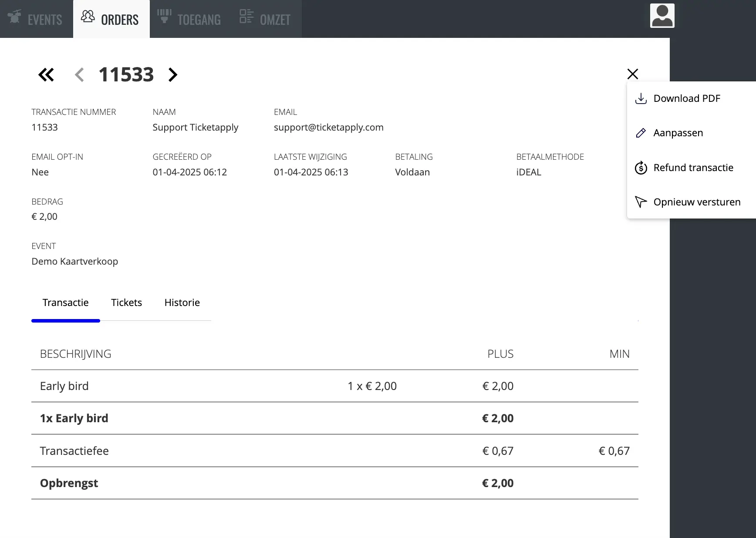Select the Orders people icon in top navigation
756x538 pixels.
coord(87,17)
